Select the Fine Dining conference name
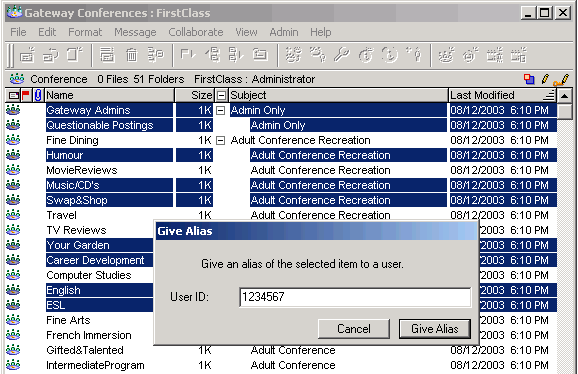Screen dimensions: 578x374 [72, 140]
